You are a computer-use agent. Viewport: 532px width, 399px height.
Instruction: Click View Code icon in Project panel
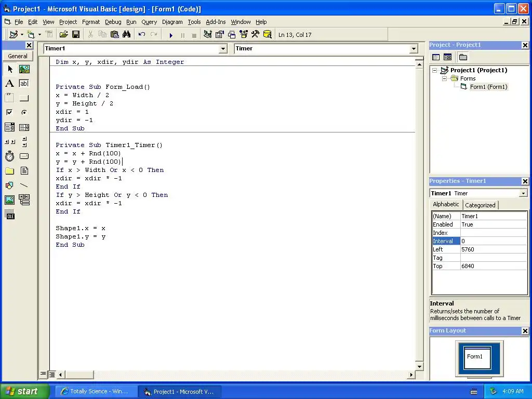click(x=436, y=57)
